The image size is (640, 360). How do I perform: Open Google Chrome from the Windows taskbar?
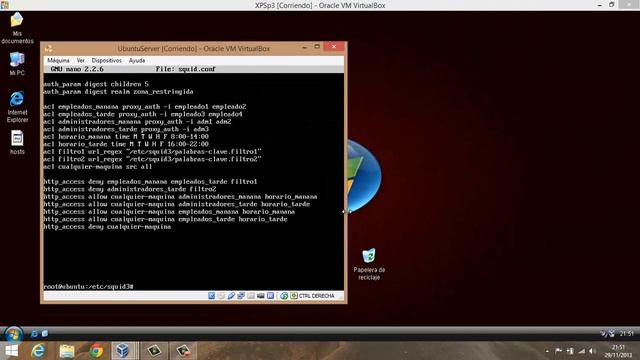96,351
